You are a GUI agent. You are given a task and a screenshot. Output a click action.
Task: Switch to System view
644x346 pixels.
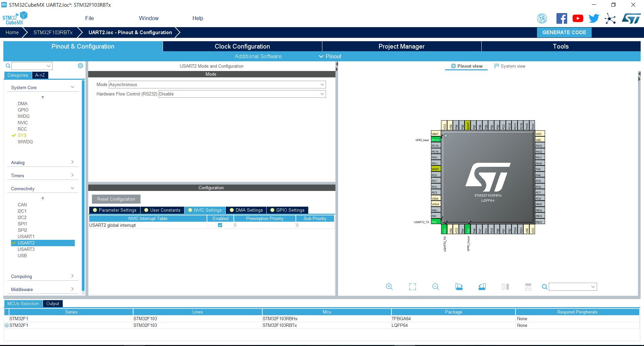click(x=510, y=66)
